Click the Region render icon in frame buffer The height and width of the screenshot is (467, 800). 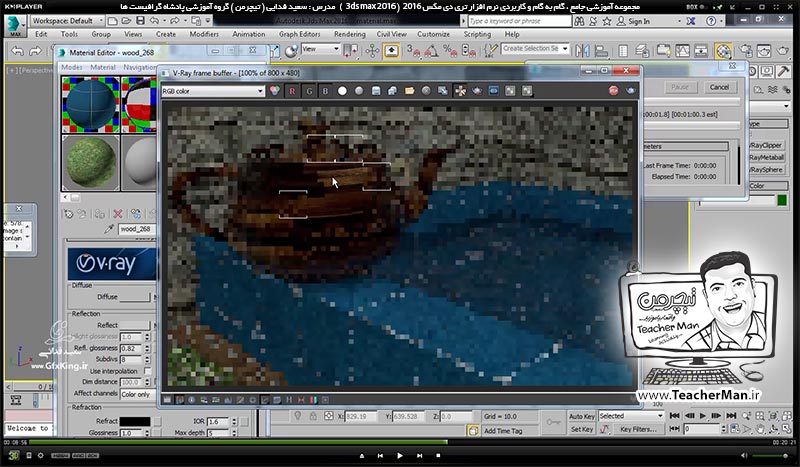477,91
